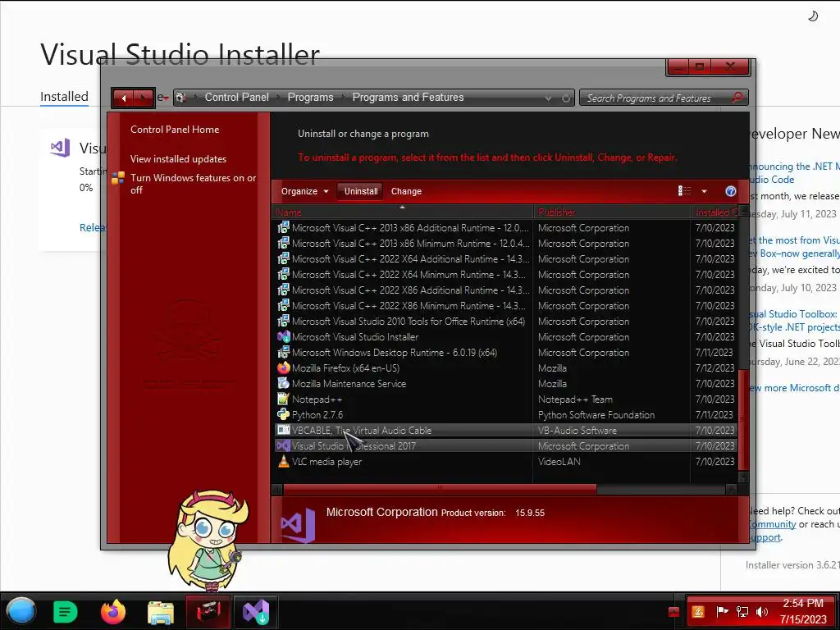Image resolution: width=840 pixels, height=630 pixels.
Task: Open the Start orb on the taskbar
Action: (x=21, y=611)
